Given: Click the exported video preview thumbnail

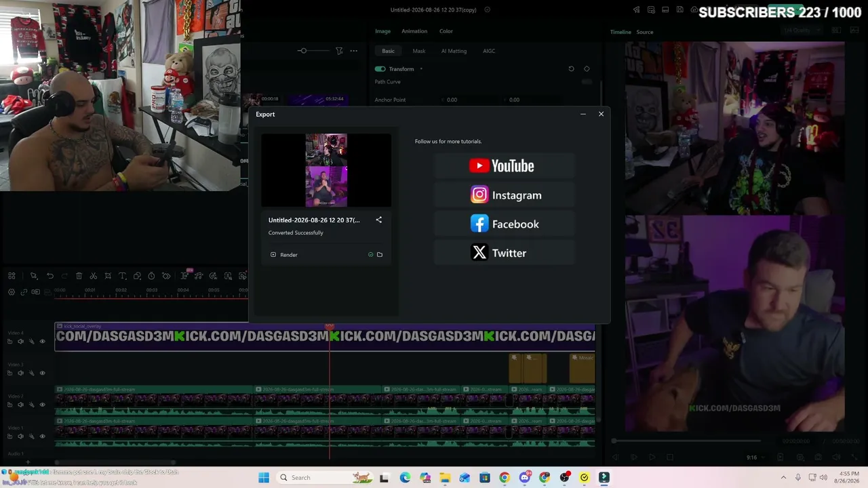Looking at the screenshot, I should pyautogui.click(x=326, y=170).
